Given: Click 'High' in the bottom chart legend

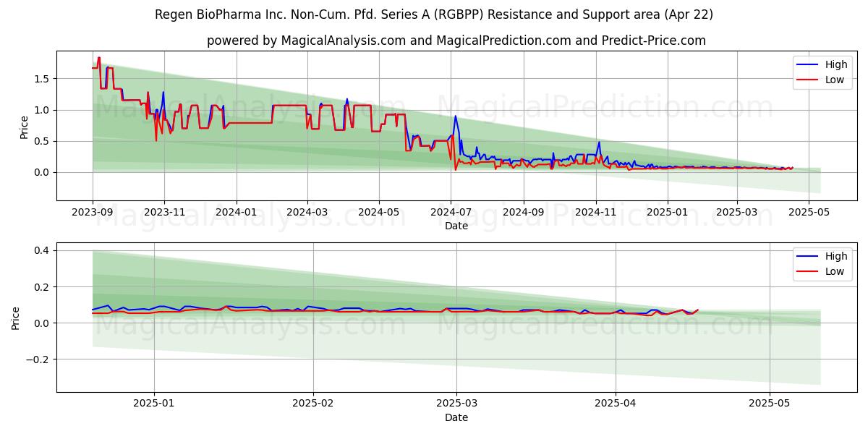Looking at the screenshot, I should 836,256.
